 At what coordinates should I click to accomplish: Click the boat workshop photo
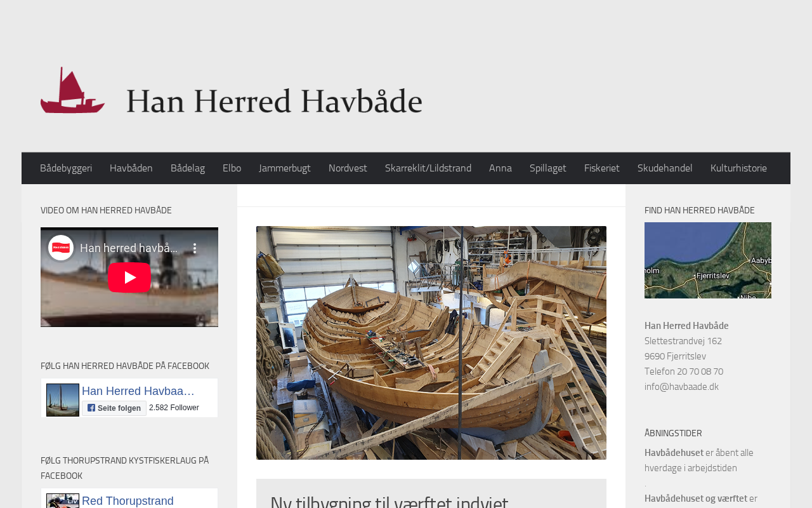pos(431,343)
